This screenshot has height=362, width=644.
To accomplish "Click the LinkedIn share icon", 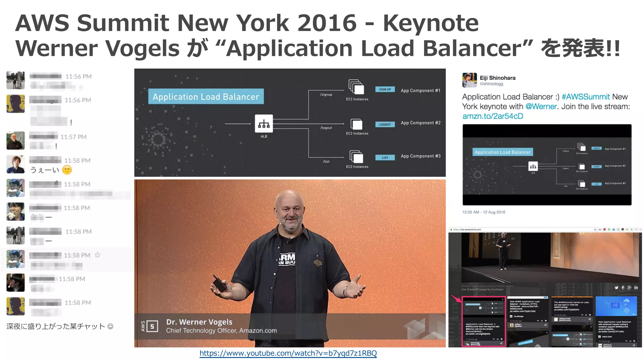I will (636, 288).
